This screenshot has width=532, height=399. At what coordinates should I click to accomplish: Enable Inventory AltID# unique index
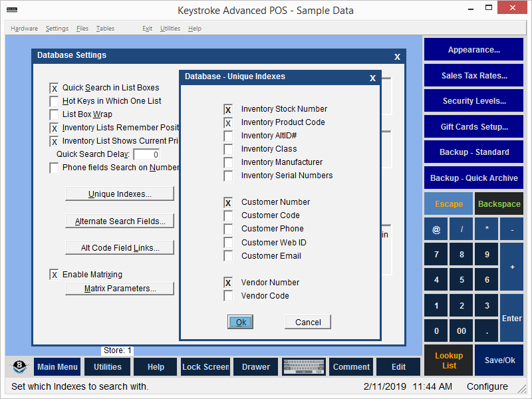(x=228, y=136)
